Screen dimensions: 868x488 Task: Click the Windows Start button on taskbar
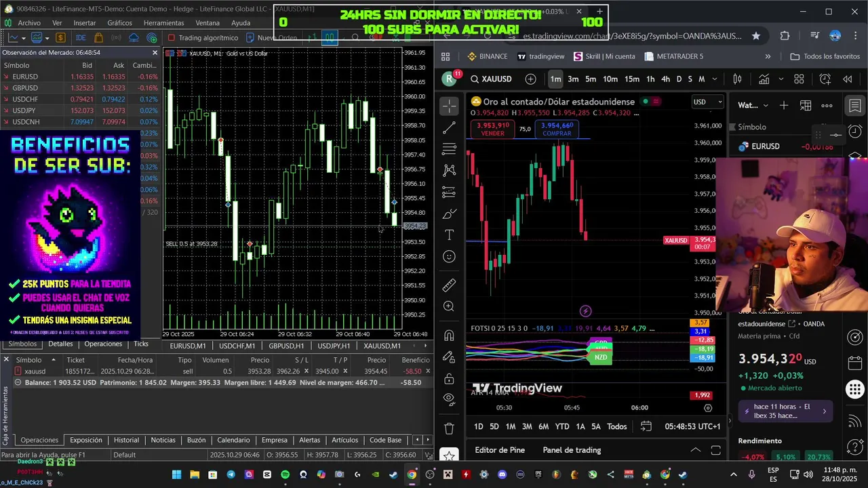[x=176, y=474]
